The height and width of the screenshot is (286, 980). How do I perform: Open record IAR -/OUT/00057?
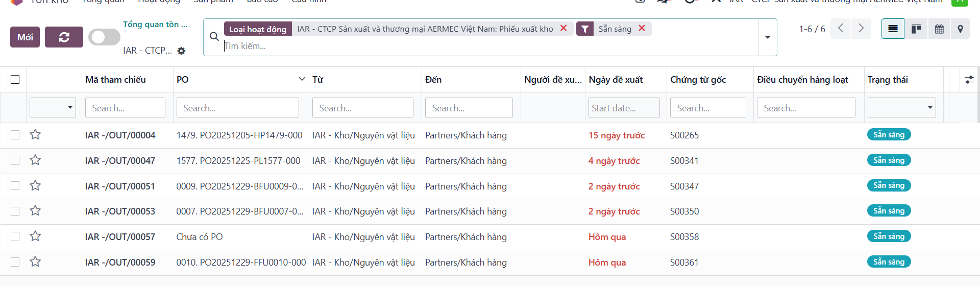click(x=120, y=237)
